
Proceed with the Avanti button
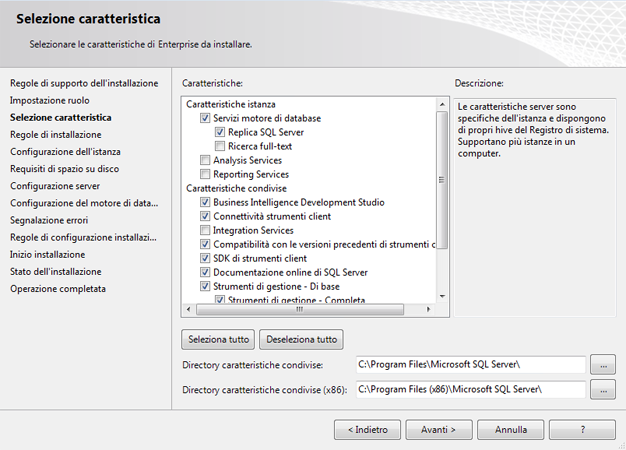(439, 430)
